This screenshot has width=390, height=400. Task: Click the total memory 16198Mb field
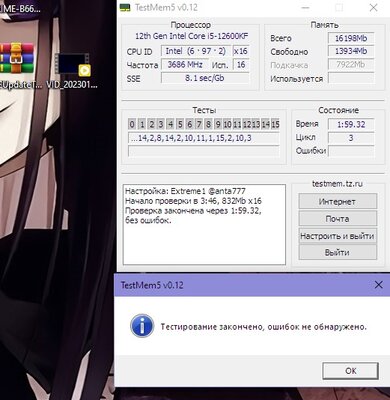click(x=351, y=38)
